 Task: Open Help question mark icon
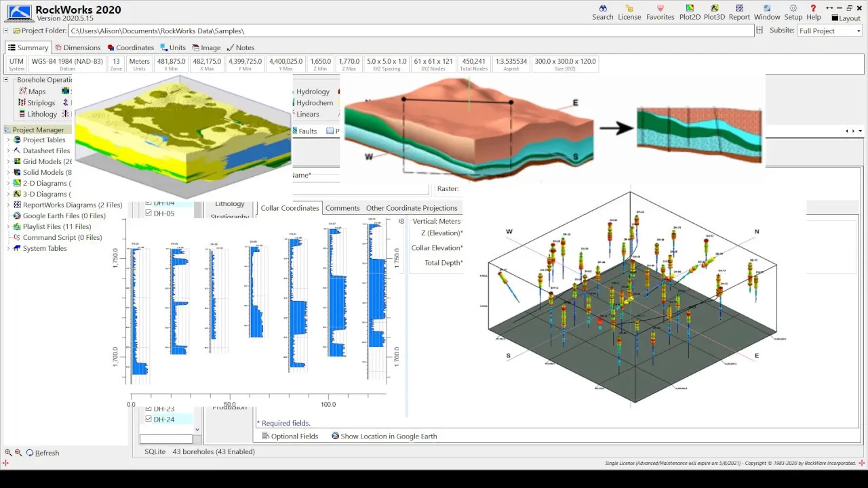tap(814, 12)
